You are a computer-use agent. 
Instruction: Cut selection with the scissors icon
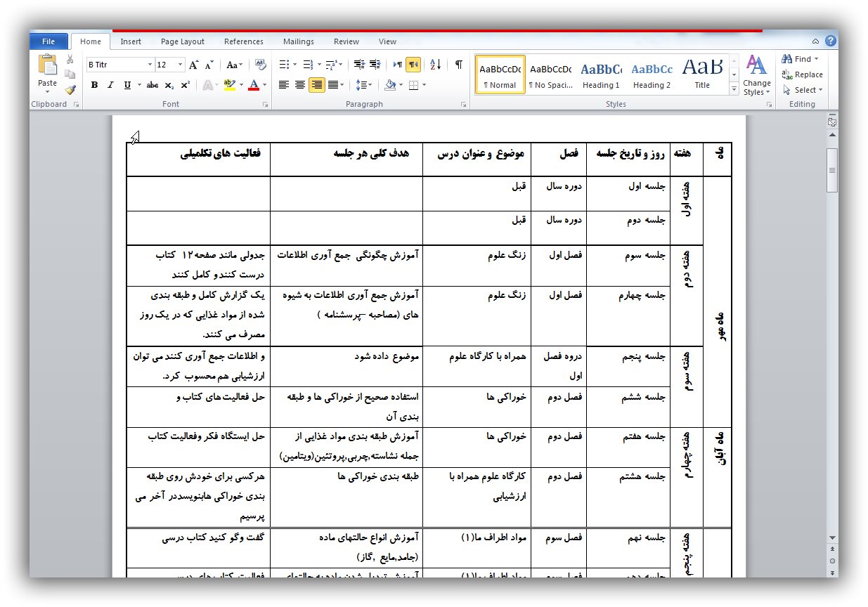tap(70, 59)
